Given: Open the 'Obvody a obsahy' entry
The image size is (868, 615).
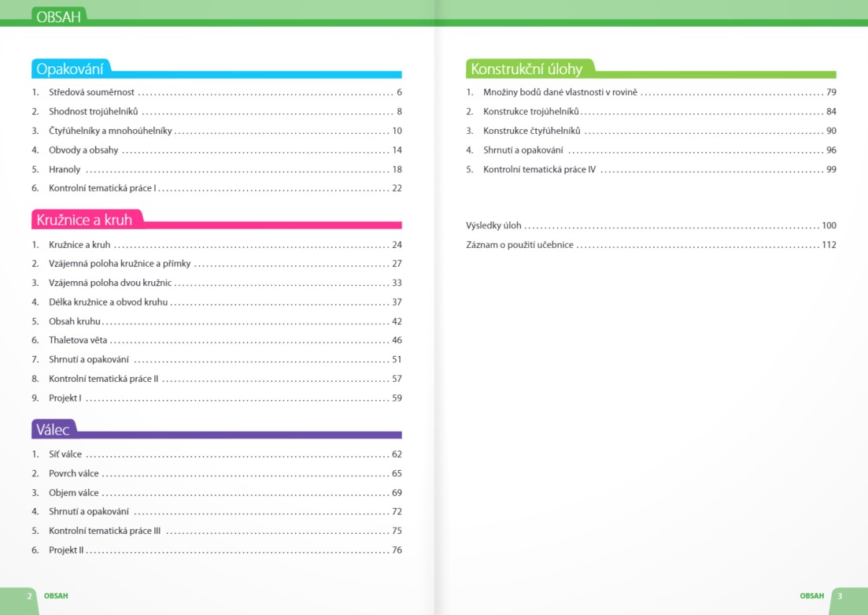Looking at the screenshot, I should coord(83,150).
